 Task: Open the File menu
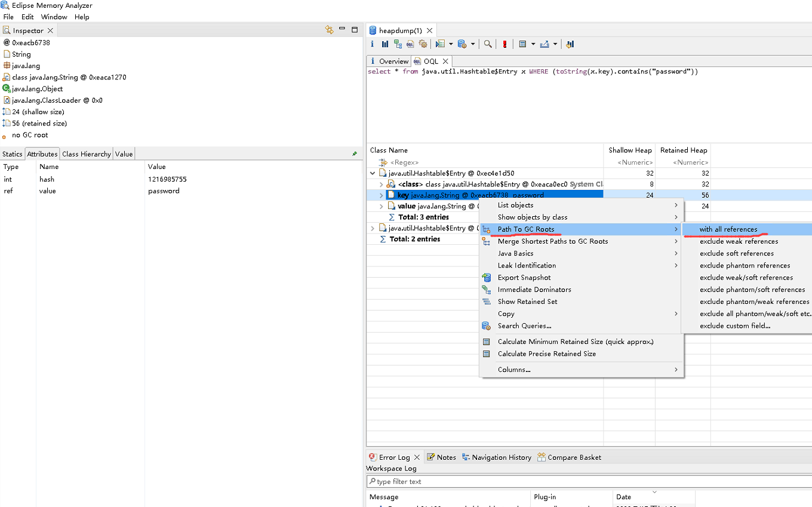tap(8, 17)
